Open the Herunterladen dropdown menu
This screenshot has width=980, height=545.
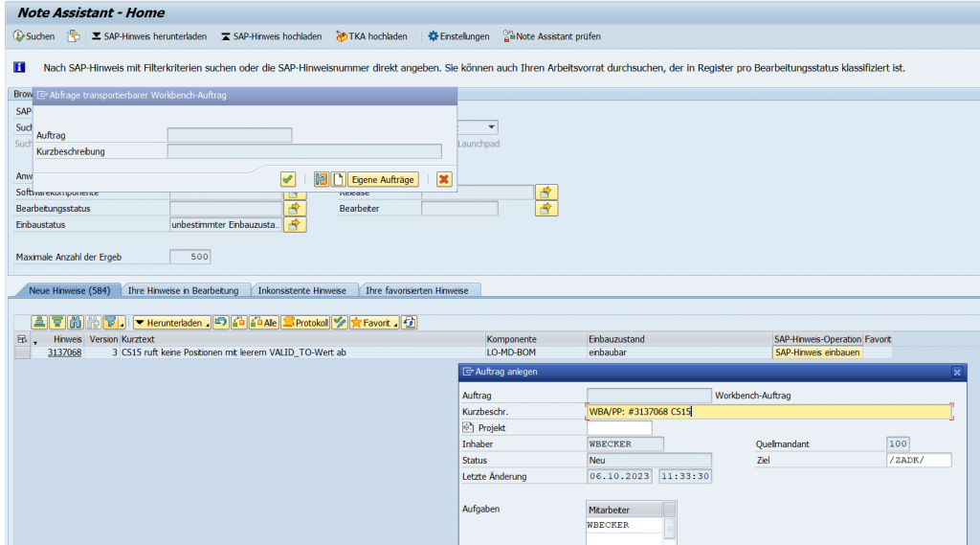(x=171, y=323)
